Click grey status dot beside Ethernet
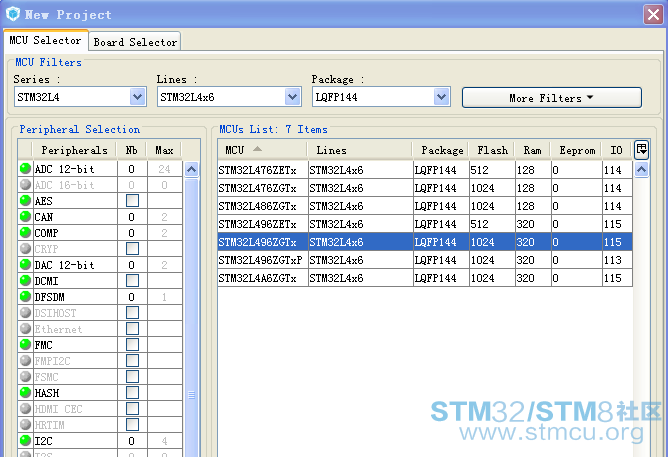 coord(26,329)
